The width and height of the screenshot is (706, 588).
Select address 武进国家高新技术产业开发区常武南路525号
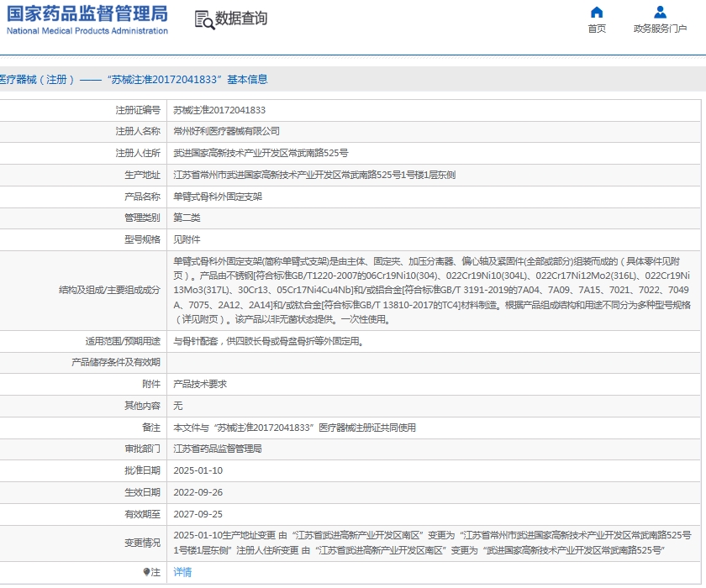(261, 153)
